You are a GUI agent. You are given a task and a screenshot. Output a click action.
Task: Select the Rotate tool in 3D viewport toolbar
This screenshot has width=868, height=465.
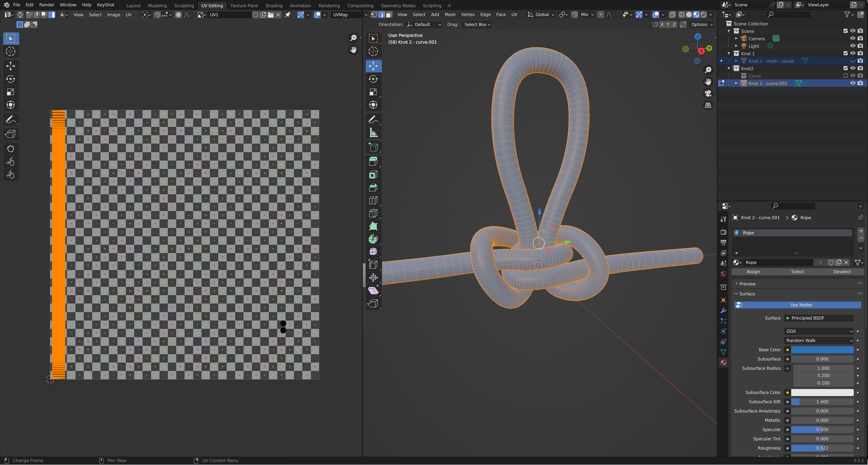(373, 79)
